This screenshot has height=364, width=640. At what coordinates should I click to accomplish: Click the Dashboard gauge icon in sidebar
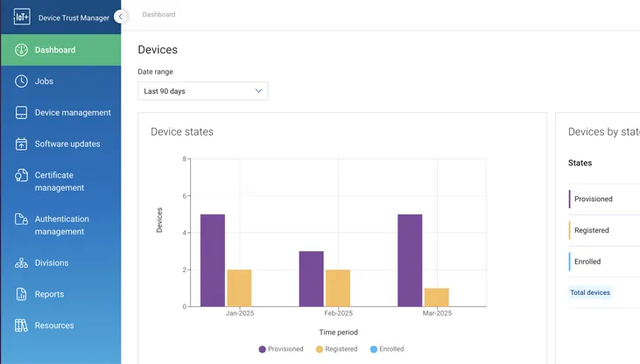[21, 50]
